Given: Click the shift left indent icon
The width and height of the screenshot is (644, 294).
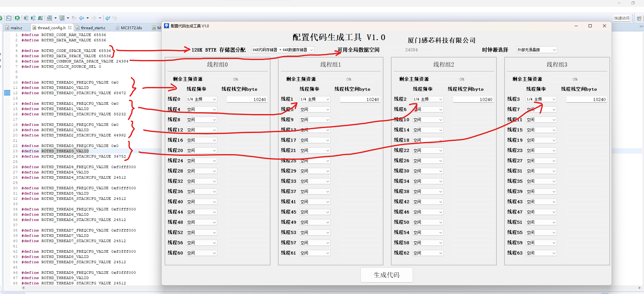Looking at the screenshot, I should tap(33, 18).
